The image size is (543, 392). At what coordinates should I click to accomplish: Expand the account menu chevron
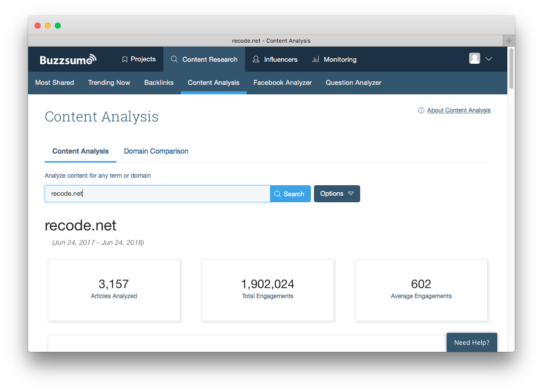pos(489,59)
